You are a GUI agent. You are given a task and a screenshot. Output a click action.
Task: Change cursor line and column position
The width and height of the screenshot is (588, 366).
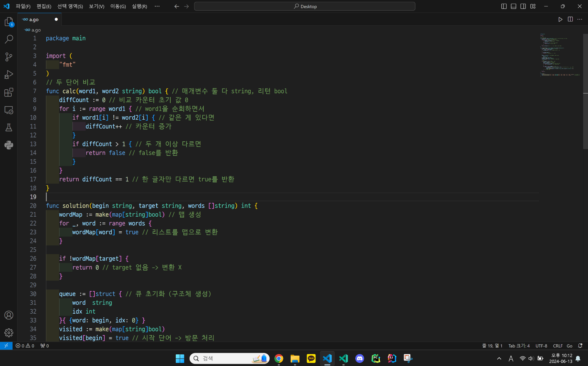(492, 346)
